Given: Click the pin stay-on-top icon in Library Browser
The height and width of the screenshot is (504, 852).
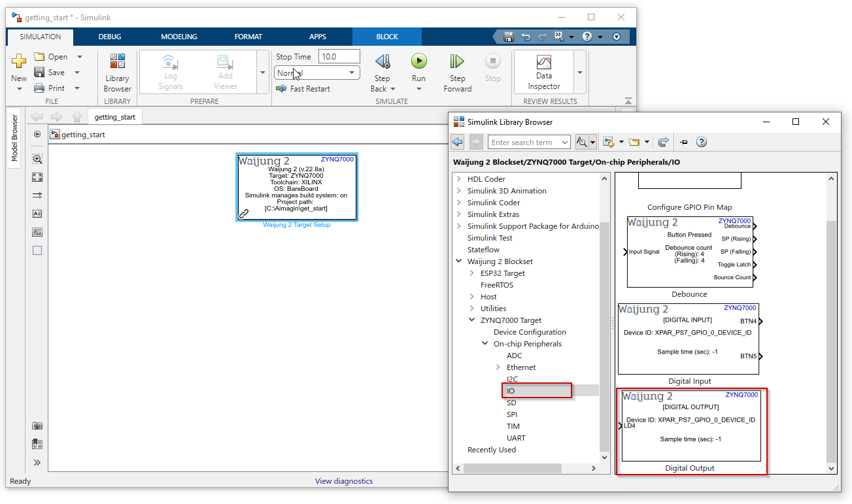Looking at the screenshot, I should [x=684, y=142].
